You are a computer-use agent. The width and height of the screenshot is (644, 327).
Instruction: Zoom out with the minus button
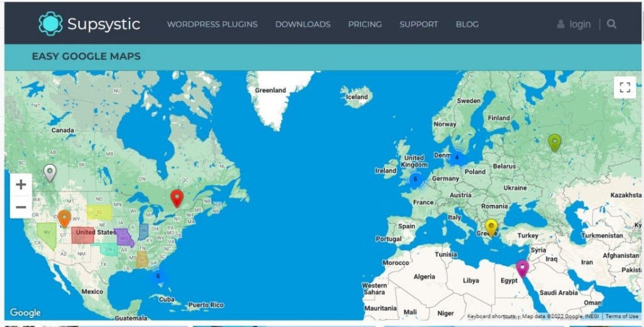pyautogui.click(x=21, y=207)
